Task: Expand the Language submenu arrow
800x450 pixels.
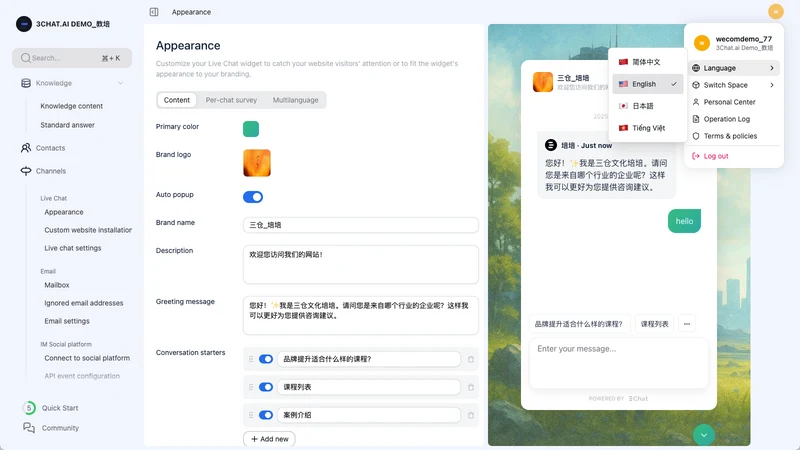Action: (772, 68)
